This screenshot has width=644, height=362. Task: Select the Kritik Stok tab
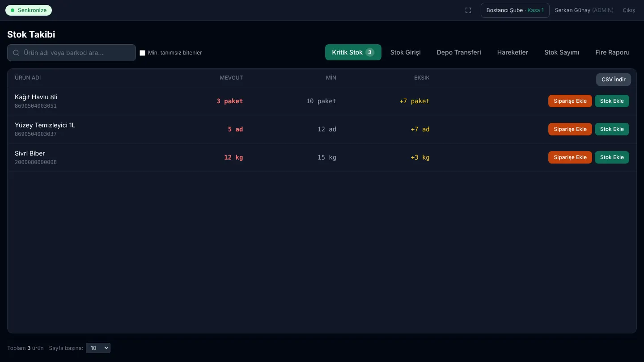pyautogui.click(x=353, y=52)
